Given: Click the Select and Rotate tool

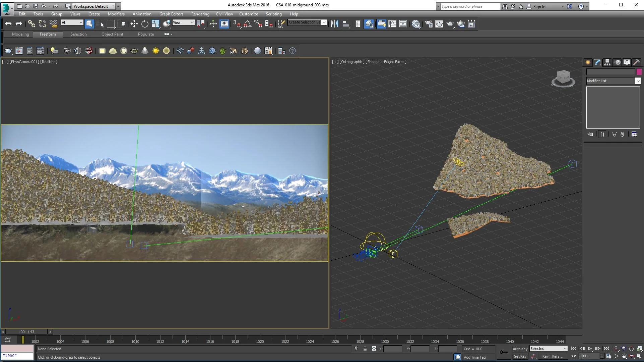Looking at the screenshot, I should (145, 23).
